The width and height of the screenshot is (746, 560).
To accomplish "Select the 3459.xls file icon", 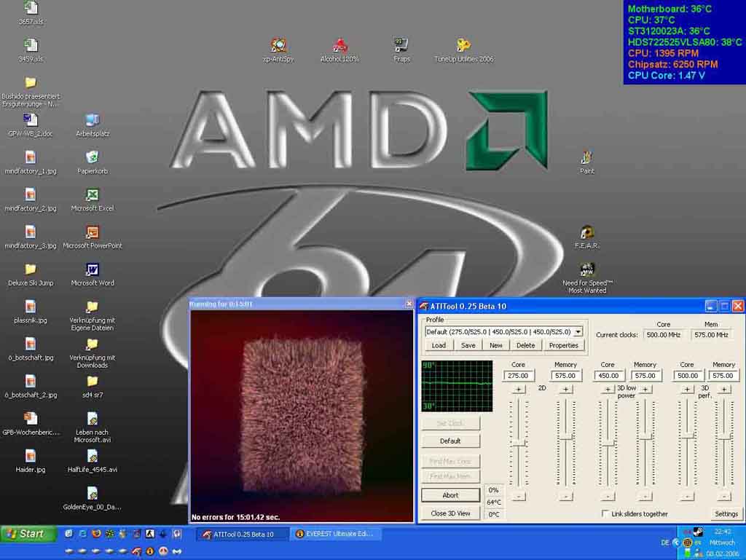I will coord(31,46).
